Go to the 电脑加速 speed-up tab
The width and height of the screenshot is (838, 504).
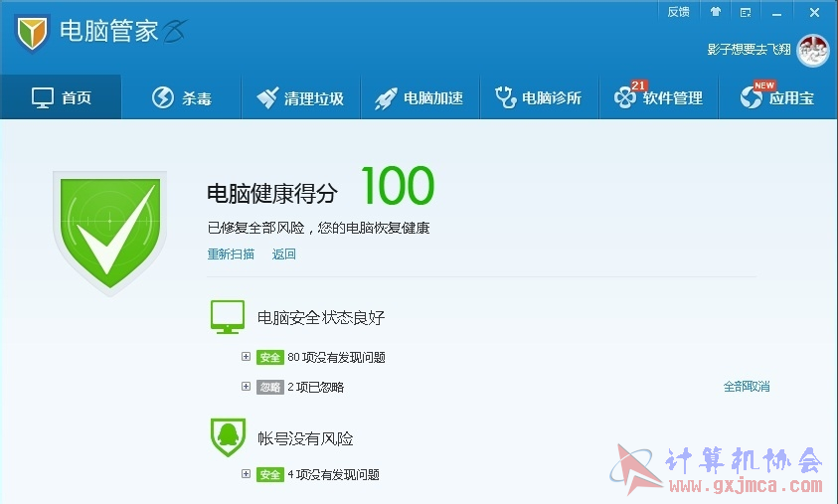pyautogui.click(x=420, y=97)
